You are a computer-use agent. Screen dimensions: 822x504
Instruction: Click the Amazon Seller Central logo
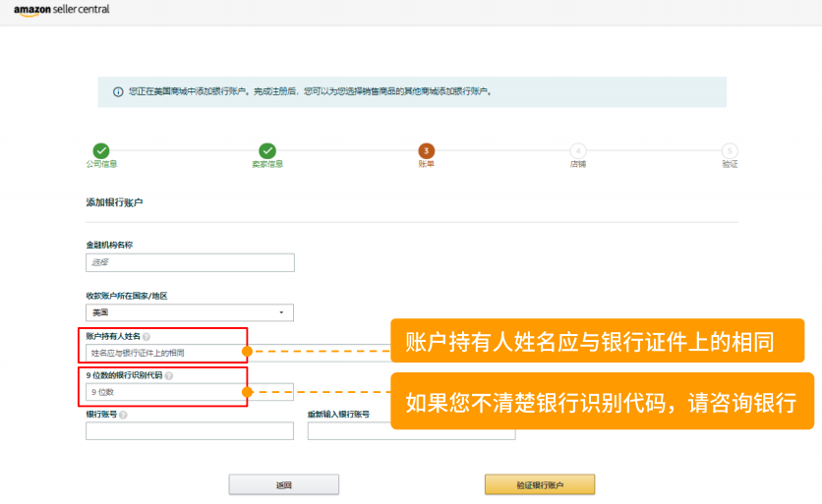tap(61, 10)
